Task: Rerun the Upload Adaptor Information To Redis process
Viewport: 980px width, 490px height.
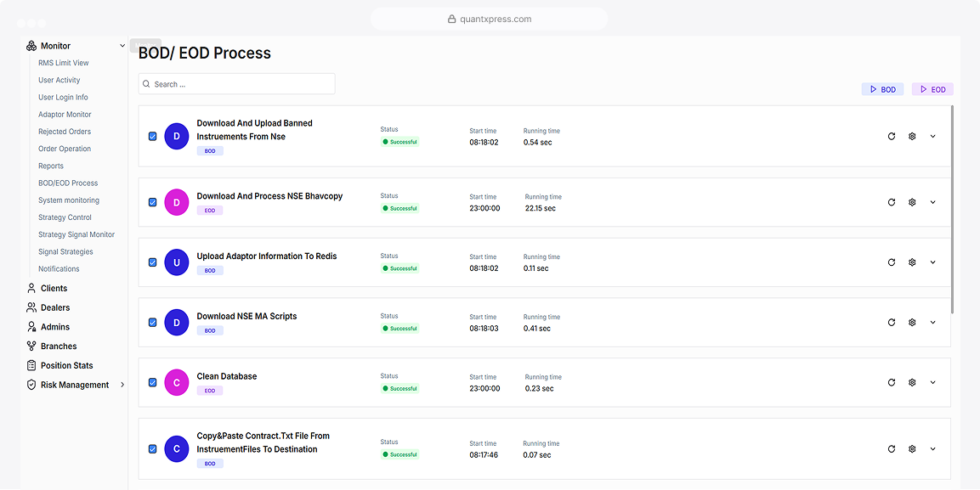Action: click(x=892, y=262)
